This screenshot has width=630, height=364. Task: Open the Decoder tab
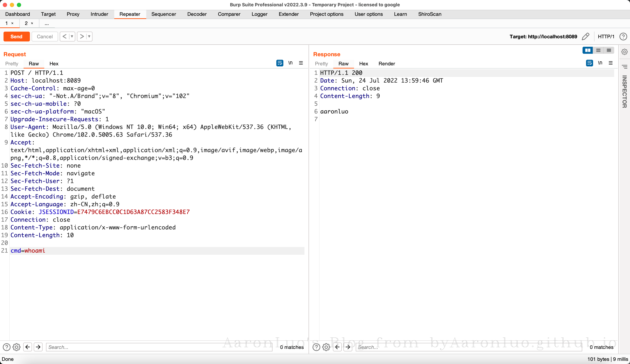(197, 14)
